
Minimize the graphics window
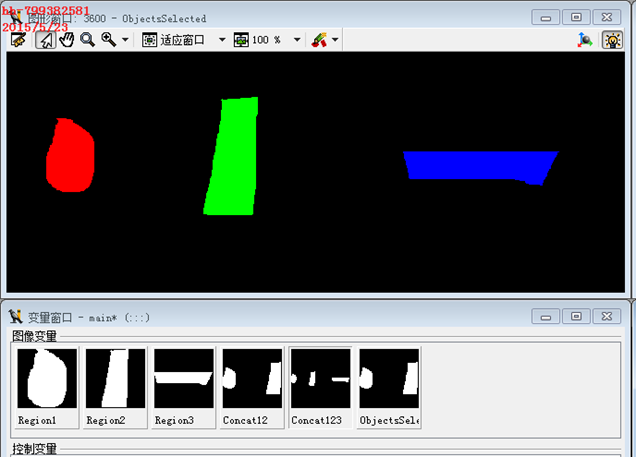tap(546, 17)
